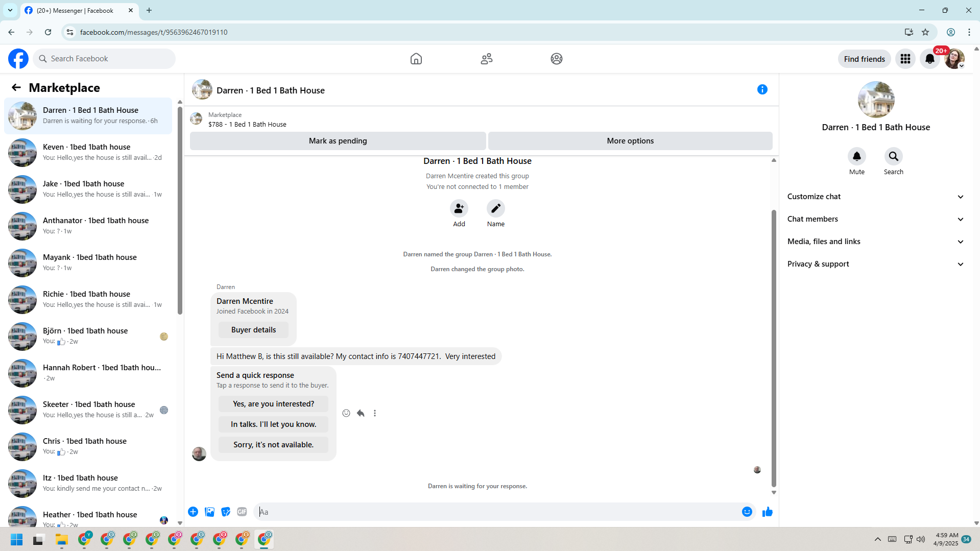Edit the group name with pencil icon
Image resolution: width=980 pixels, height=551 pixels.
[496, 208]
